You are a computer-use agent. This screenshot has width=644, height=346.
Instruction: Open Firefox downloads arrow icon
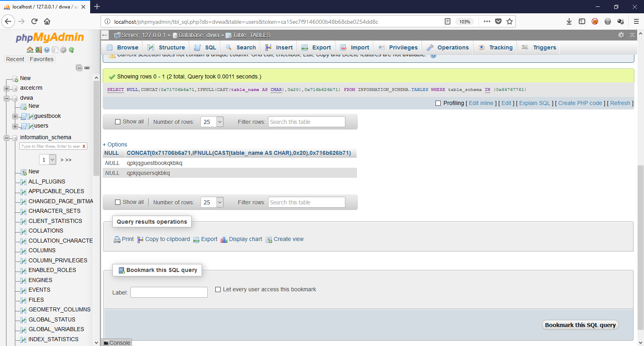click(569, 21)
